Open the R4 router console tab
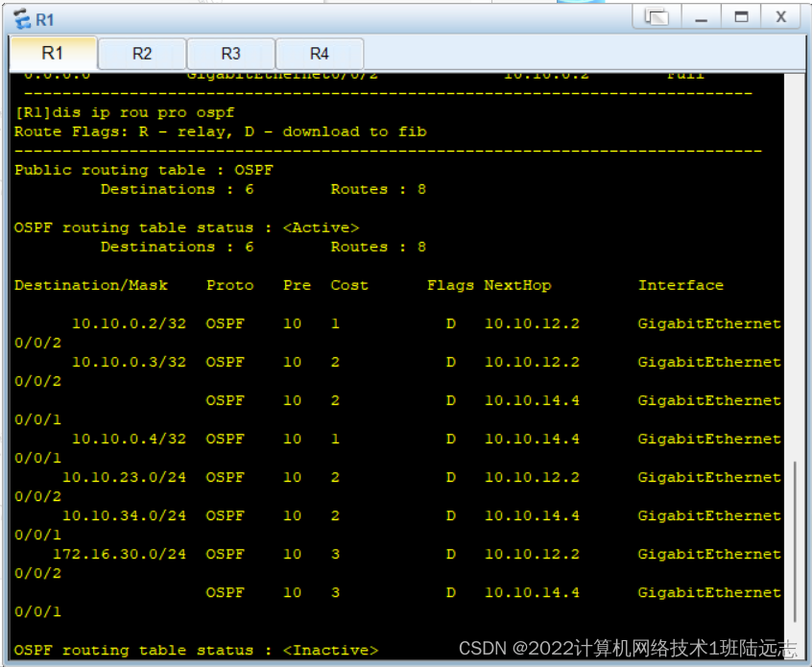The image size is (812, 667). coord(319,55)
